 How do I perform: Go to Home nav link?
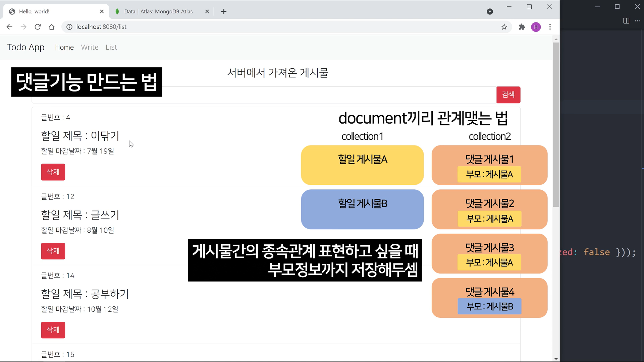(x=64, y=47)
